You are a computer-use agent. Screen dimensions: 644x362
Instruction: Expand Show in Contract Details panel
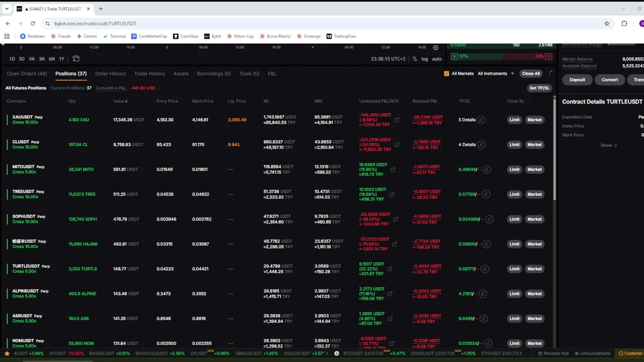click(x=609, y=145)
